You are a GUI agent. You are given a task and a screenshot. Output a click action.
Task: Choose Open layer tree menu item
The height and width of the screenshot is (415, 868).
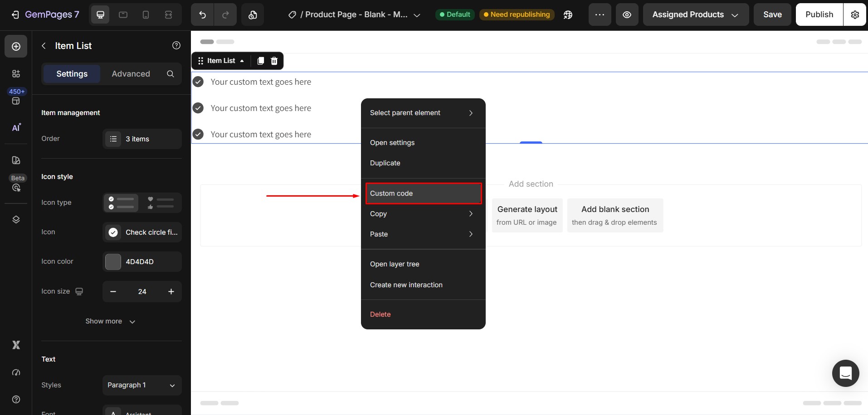click(423, 264)
